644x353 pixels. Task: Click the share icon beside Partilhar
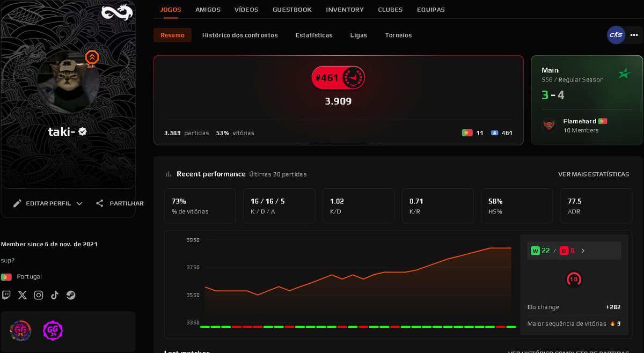pyautogui.click(x=100, y=203)
